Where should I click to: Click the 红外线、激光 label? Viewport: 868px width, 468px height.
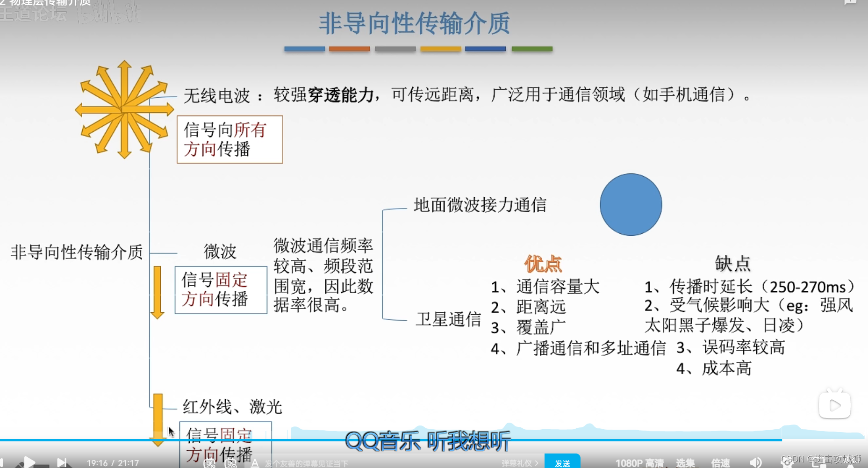[232, 406]
